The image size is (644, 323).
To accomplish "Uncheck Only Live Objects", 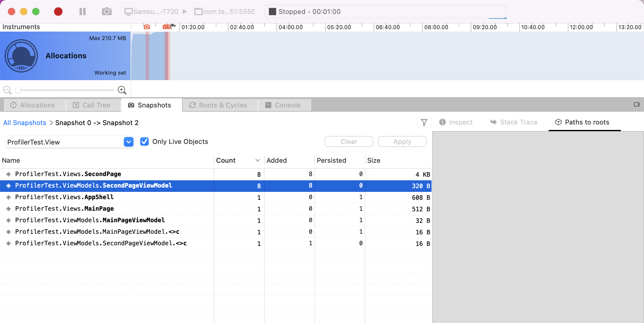I will coord(144,141).
